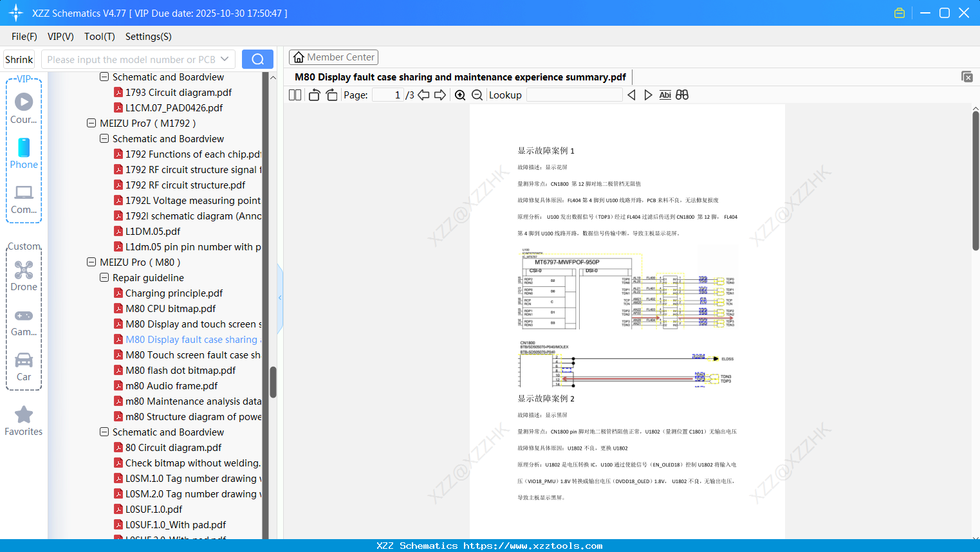Open the model number dropdown arrow
This screenshot has width=980, height=552.
225,59
